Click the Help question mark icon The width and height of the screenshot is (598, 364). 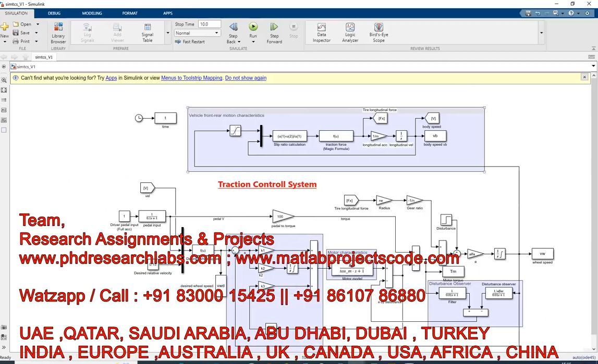(571, 13)
